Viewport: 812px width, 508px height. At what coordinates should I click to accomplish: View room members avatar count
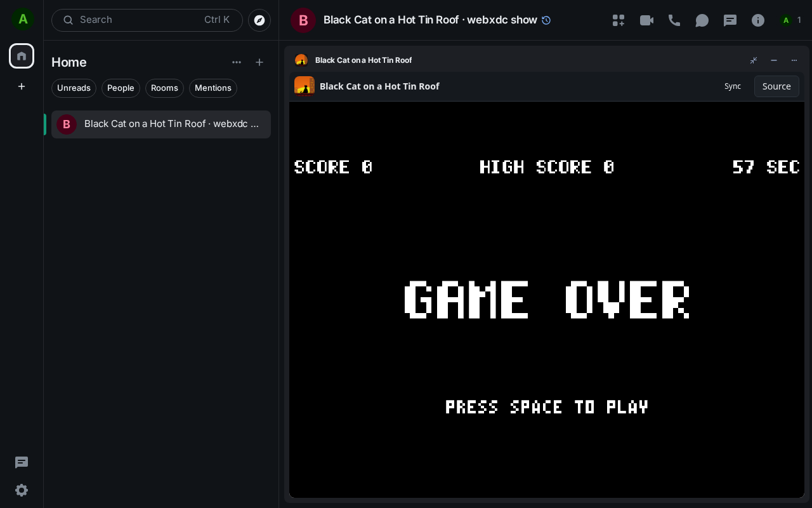tap(791, 20)
